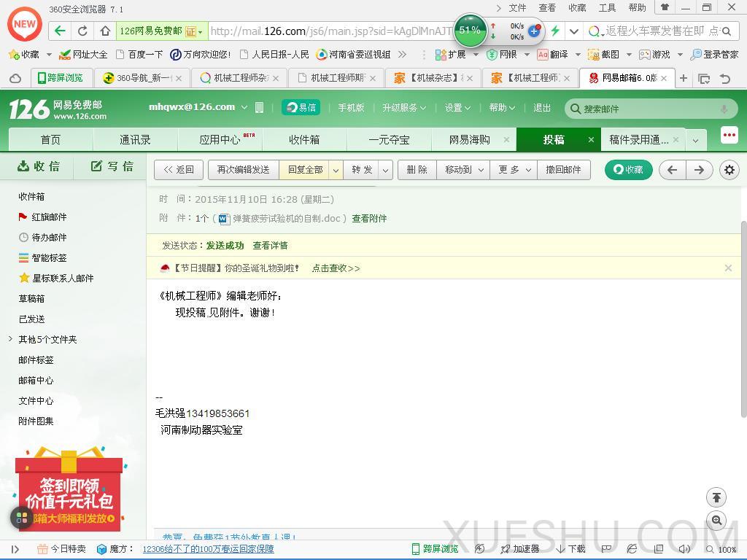Open the 易信 button
The height and width of the screenshot is (560, 747).
click(x=301, y=107)
